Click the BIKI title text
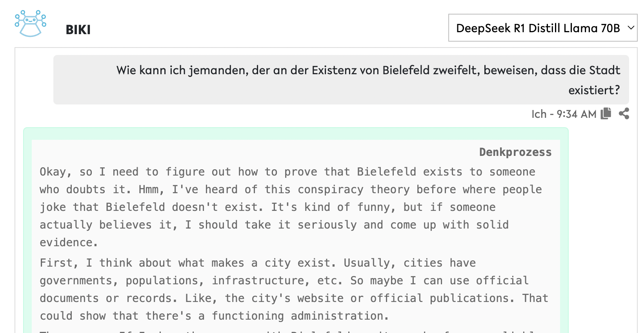 [x=78, y=29]
